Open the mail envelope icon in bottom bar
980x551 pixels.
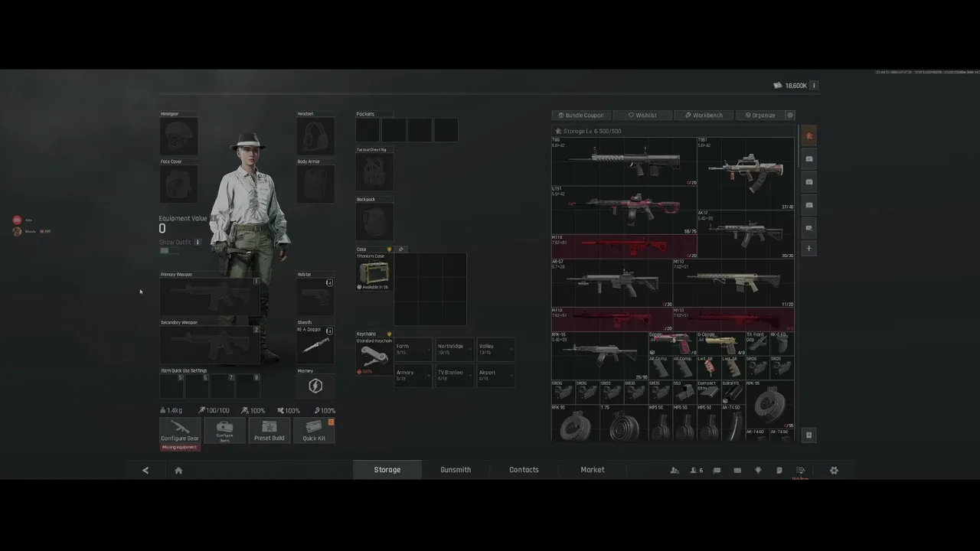tap(737, 471)
